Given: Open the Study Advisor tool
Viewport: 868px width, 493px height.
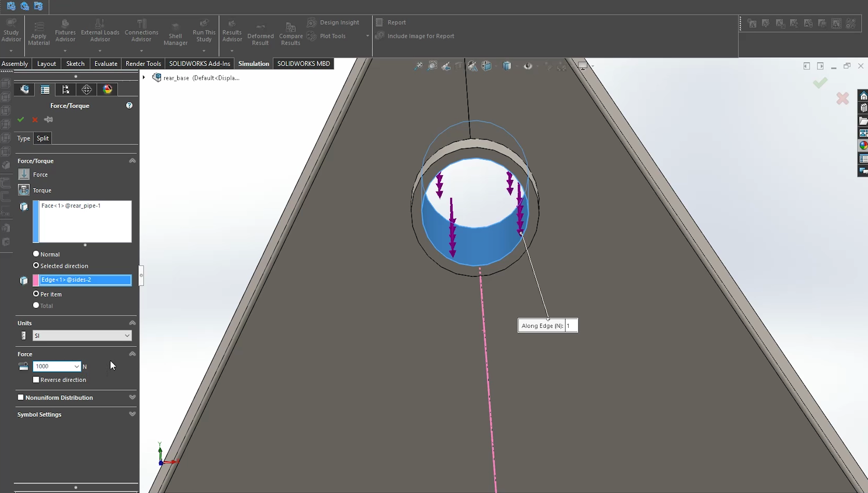Looking at the screenshot, I should click(11, 30).
